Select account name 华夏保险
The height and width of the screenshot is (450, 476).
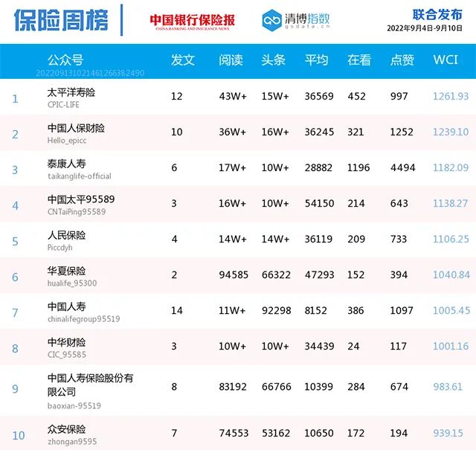click(x=66, y=271)
